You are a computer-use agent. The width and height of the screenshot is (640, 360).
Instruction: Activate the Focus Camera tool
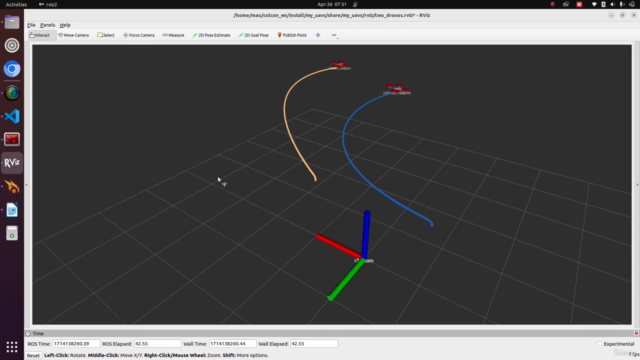(x=139, y=35)
